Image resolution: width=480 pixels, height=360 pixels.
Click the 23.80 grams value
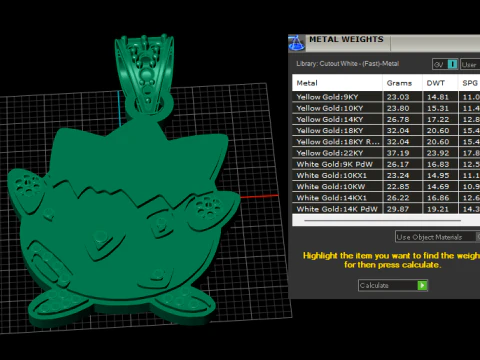[x=398, y=108]
